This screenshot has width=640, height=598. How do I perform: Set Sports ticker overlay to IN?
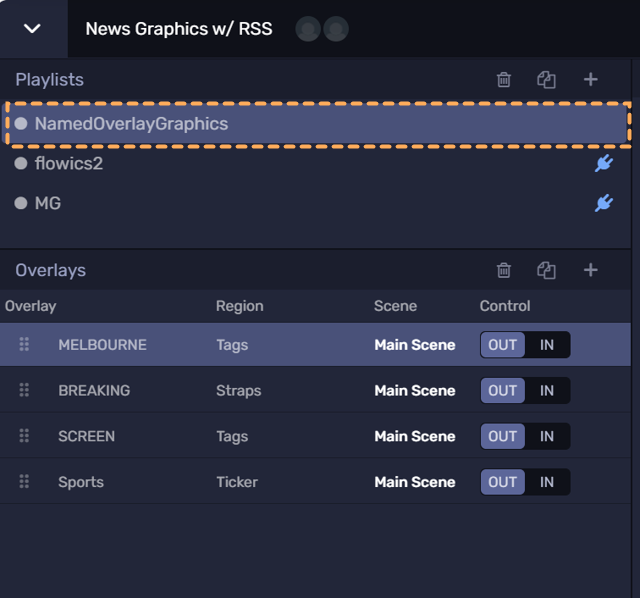[x=547, y=482]
